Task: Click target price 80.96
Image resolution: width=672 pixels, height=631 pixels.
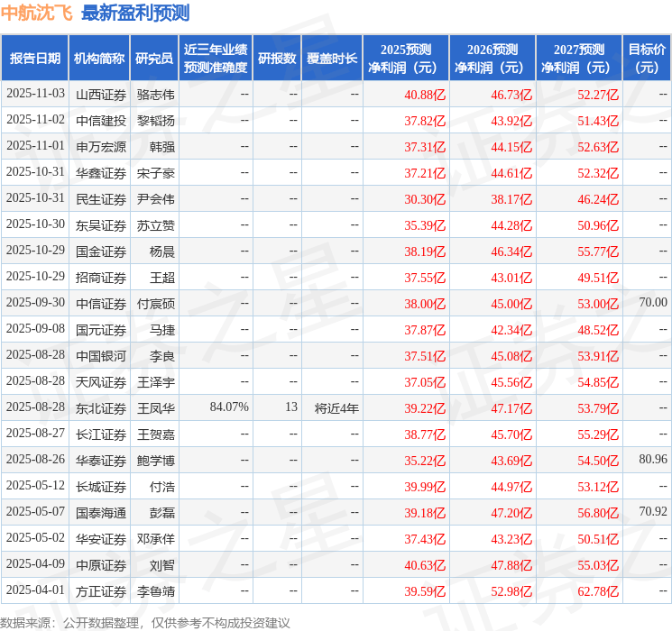Action: (x=653, y=459)
